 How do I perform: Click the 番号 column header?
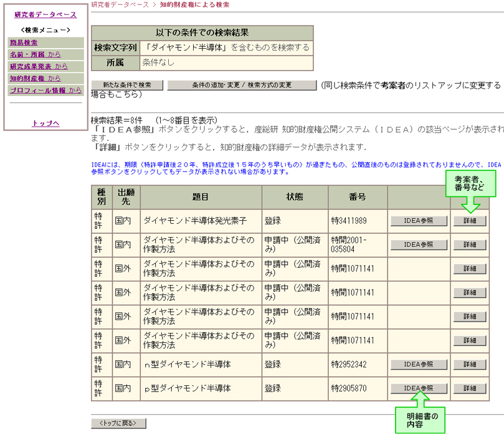coord(358,197)
